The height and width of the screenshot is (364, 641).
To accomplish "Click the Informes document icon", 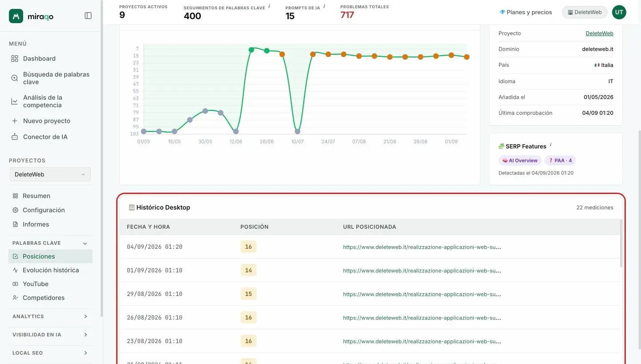I will click(x=16, y=224).
